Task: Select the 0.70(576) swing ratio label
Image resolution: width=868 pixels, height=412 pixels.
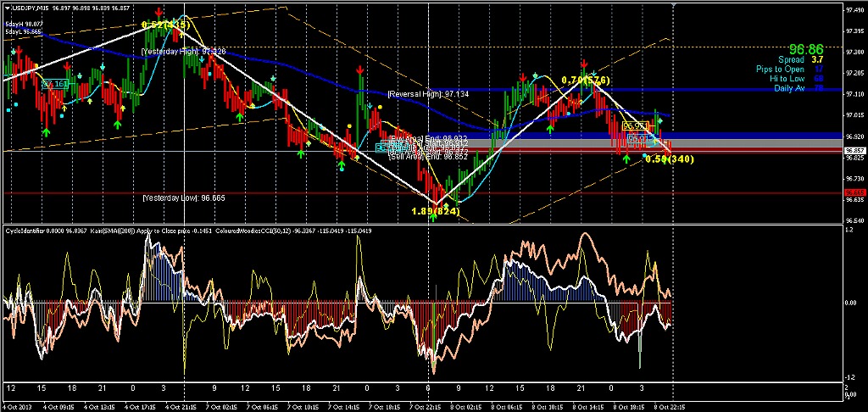Action: coord(585,81)
